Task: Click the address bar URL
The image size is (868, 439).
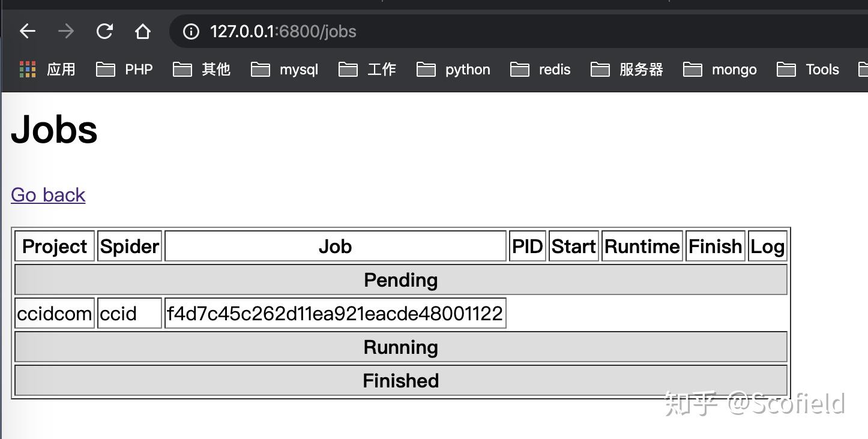Action: (283, 31)
